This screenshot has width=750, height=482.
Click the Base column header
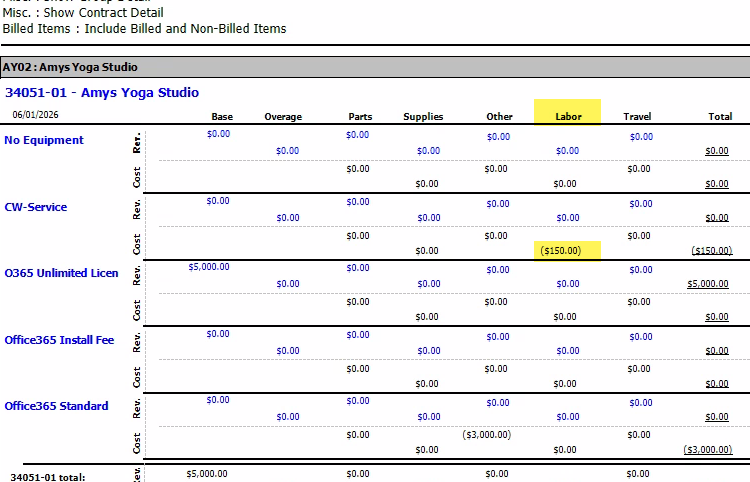(x=222, y=117)
